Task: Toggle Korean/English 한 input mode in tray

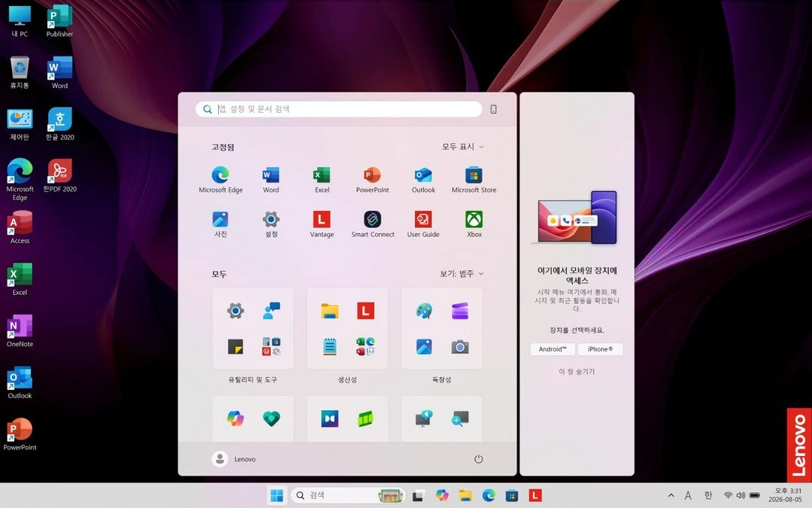Action: tap(708, 495)
